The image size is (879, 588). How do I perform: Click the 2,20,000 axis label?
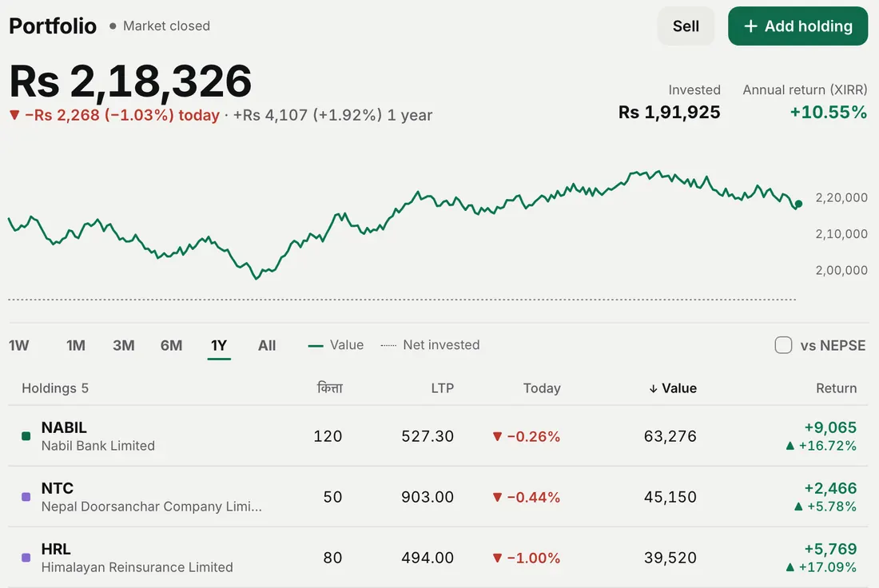841,197
